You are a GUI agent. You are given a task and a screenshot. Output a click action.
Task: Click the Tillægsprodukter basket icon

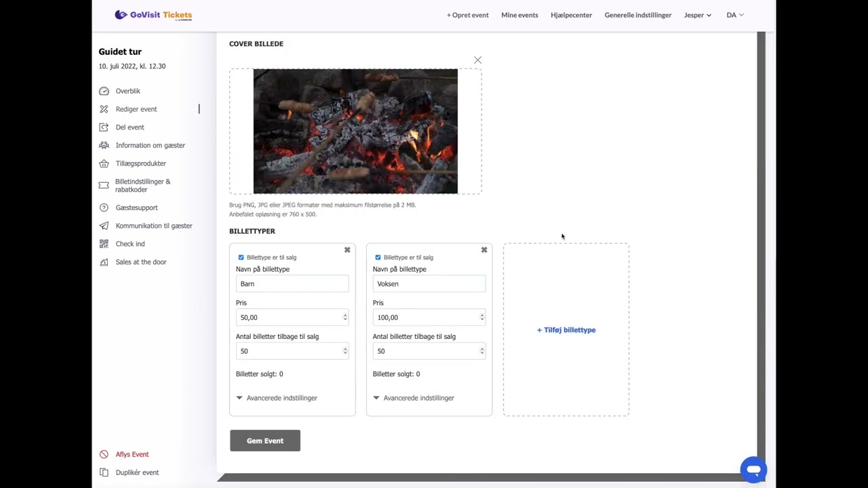coord(104,163)
